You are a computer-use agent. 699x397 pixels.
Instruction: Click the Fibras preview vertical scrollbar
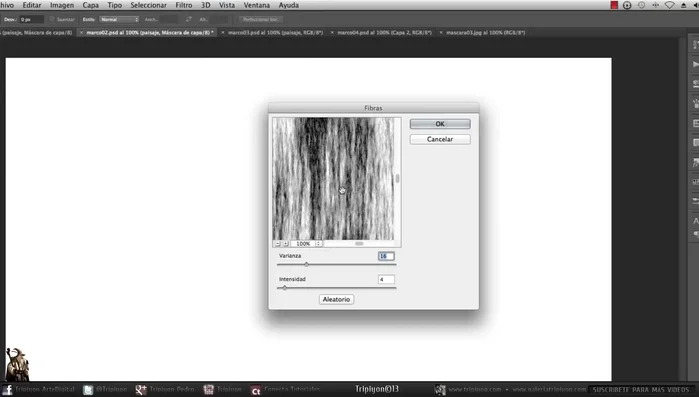tap(397, 179)
